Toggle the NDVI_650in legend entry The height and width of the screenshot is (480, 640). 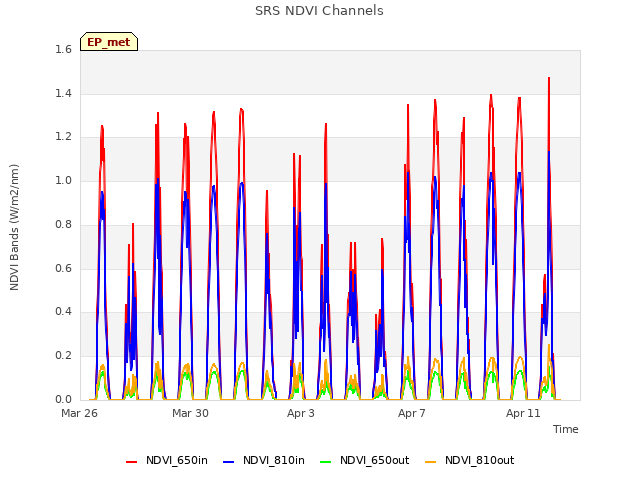167,460
